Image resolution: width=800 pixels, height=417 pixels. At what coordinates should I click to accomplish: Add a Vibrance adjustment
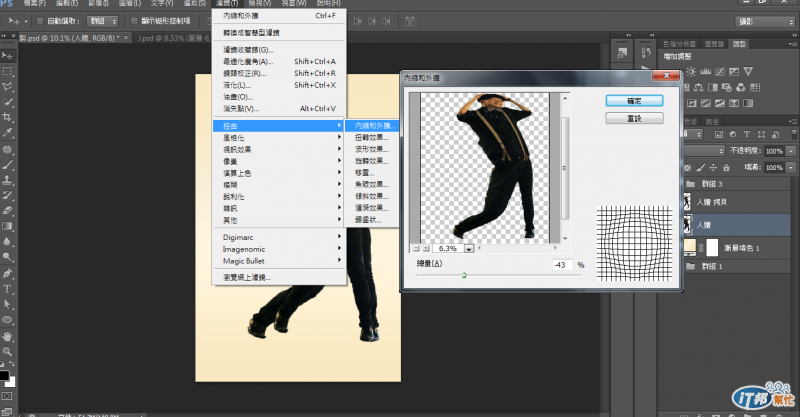748,71
